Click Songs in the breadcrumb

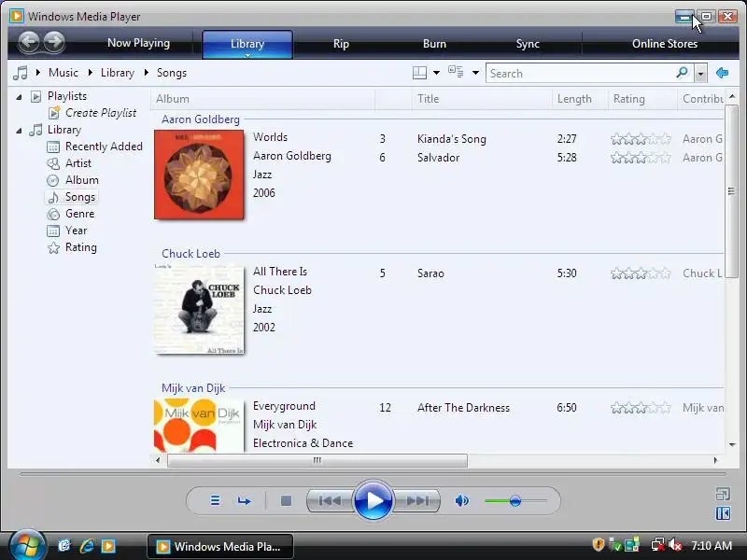[x=172, y=73]
